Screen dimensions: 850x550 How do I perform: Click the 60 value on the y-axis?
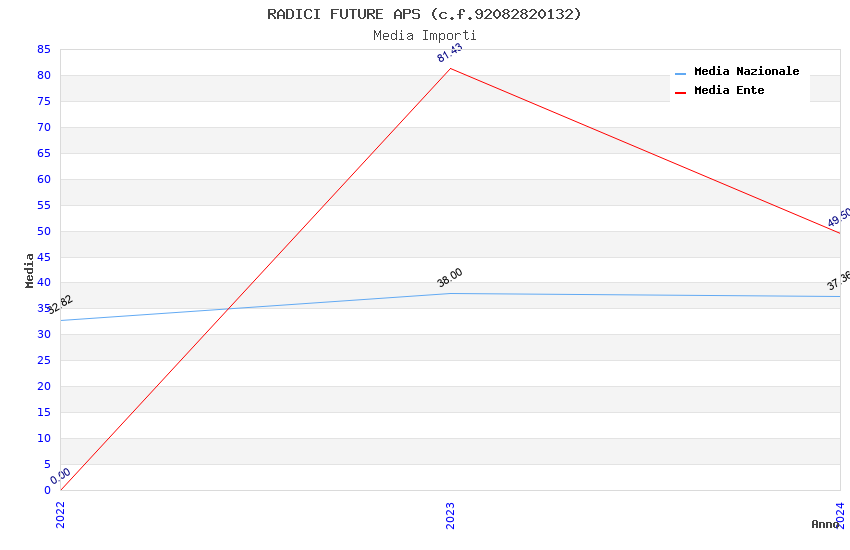click(43, 179)
